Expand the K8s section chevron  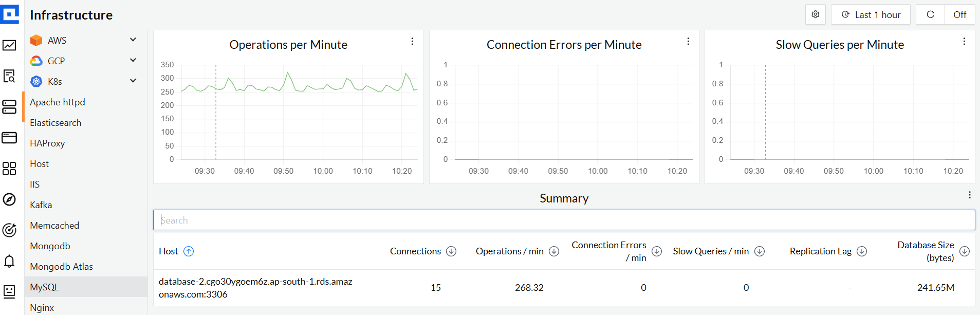[133, 81]
